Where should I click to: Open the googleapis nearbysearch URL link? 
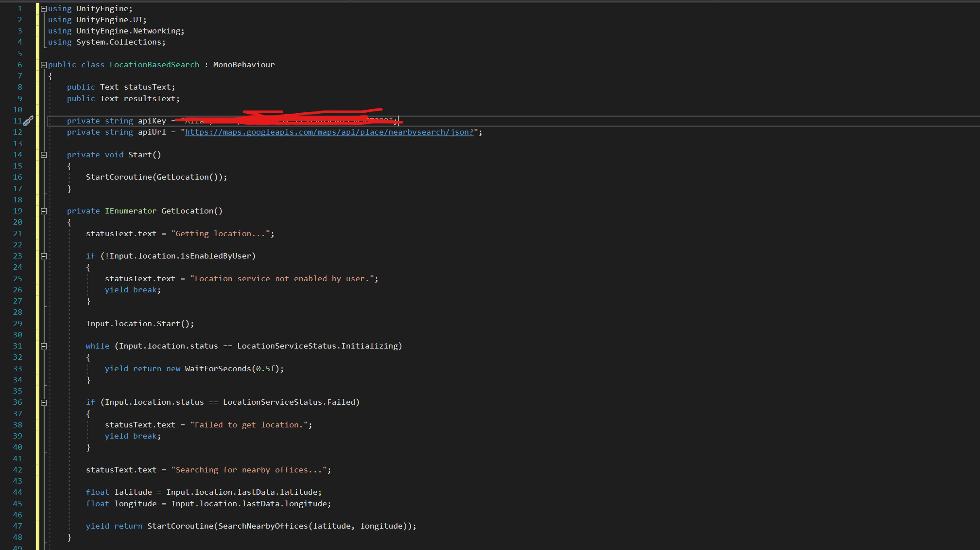click(329, 132)
